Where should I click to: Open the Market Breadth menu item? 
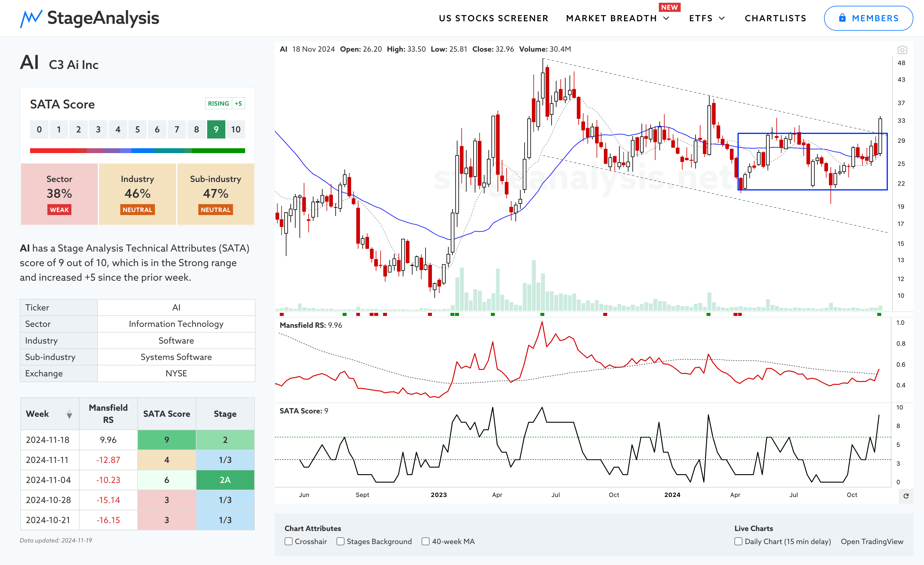tap(611, 18)
